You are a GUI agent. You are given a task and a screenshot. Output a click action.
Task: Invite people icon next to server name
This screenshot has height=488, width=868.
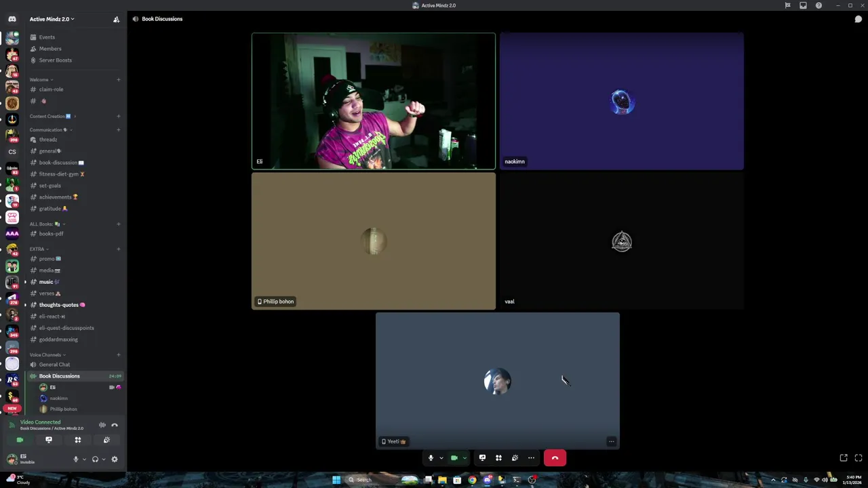point(116,19)
